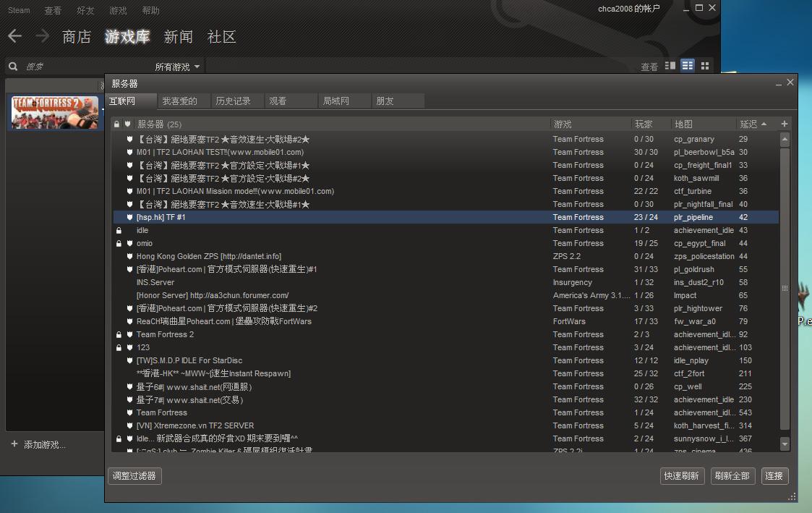Sort by the 玩家 players column header
This screenshot has width=812, height=513.
[651, 124]
